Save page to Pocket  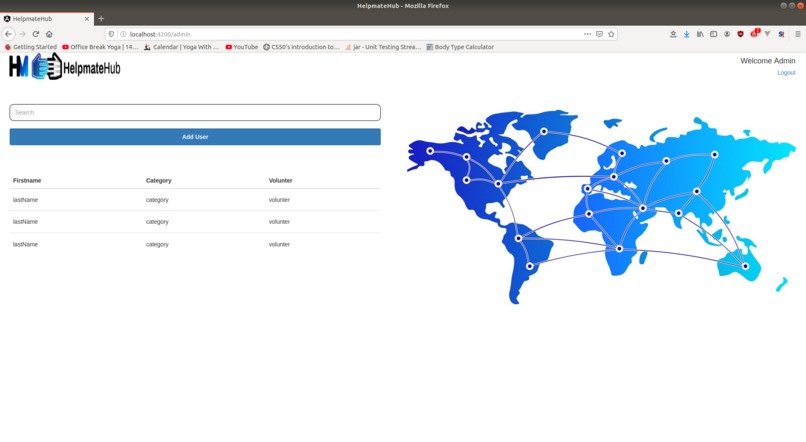(599, 34)
